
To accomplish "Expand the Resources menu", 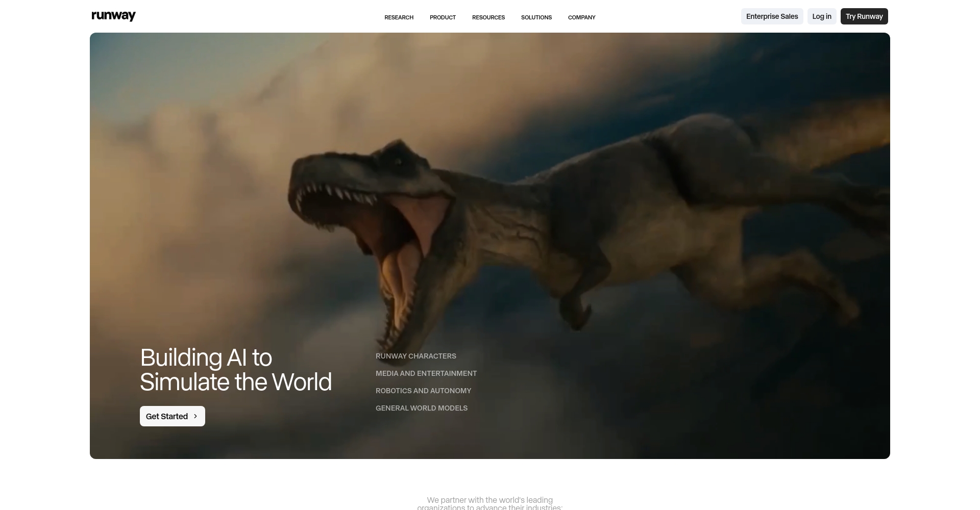I will pyautogui.click(x=488, y=17).
